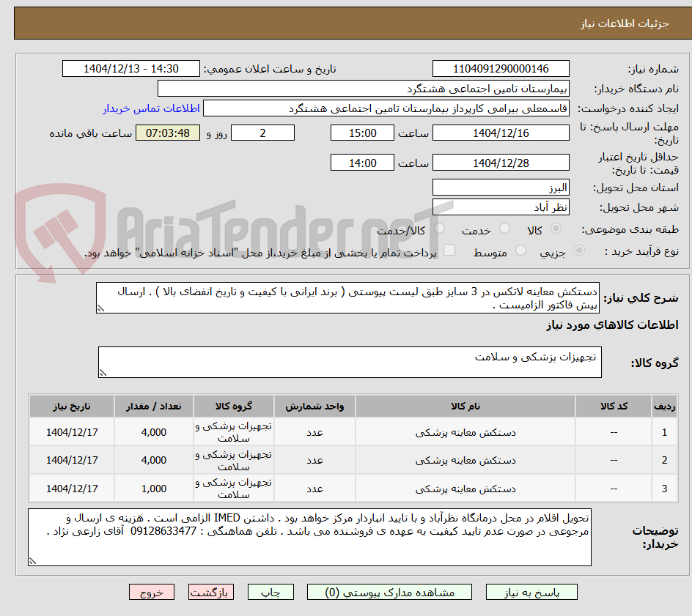Click the تاریخ نیاز column header
The height and width of the screenshot is (616, 692).
point(72,406)
